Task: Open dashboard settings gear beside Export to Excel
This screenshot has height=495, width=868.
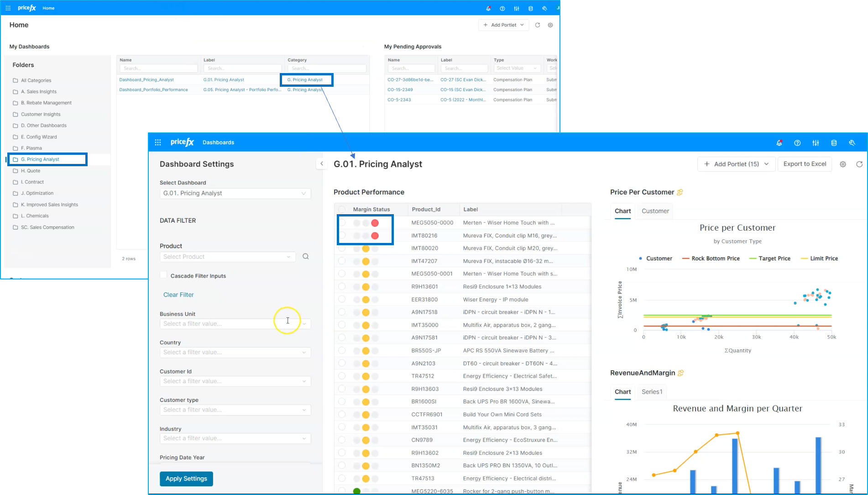Action: pos(843,164)
